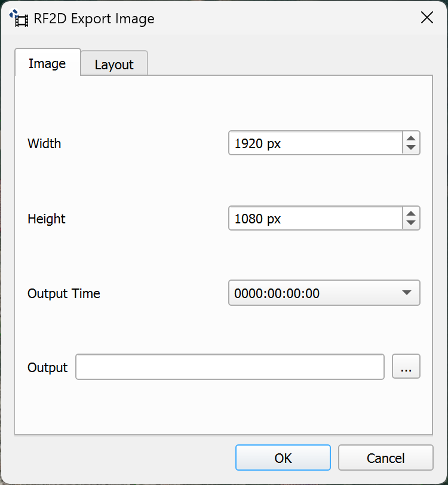Increase Width using the up arrow
This screenshot has height=485, width=448.
(410, 138)
